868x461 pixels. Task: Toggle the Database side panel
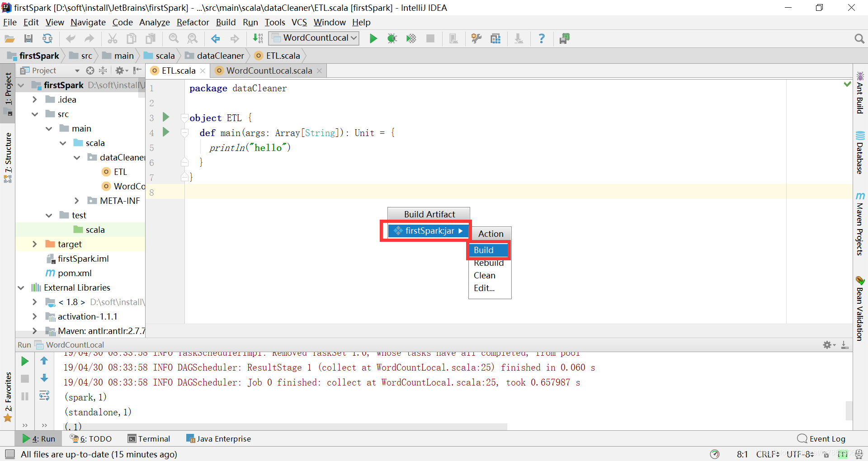(x=860, y=153)
